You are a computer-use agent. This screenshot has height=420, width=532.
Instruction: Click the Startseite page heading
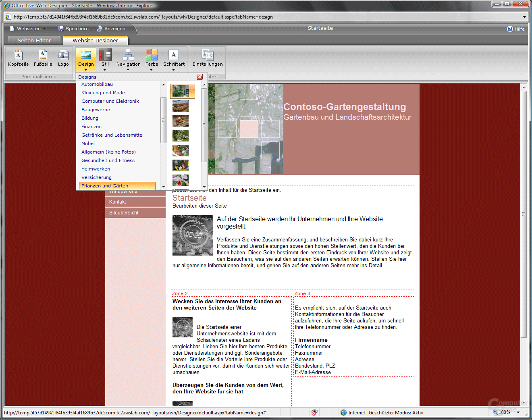coord(189,198)
